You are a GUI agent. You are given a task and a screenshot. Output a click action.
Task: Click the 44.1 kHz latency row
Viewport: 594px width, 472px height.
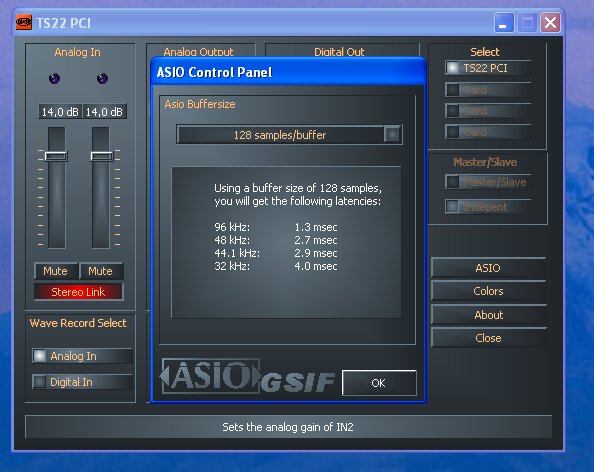276,253
